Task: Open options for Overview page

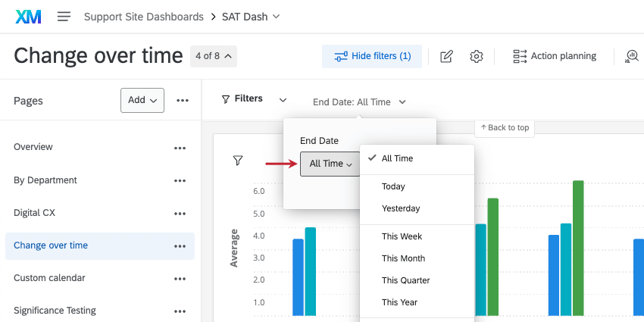Action: coord(180,148)
